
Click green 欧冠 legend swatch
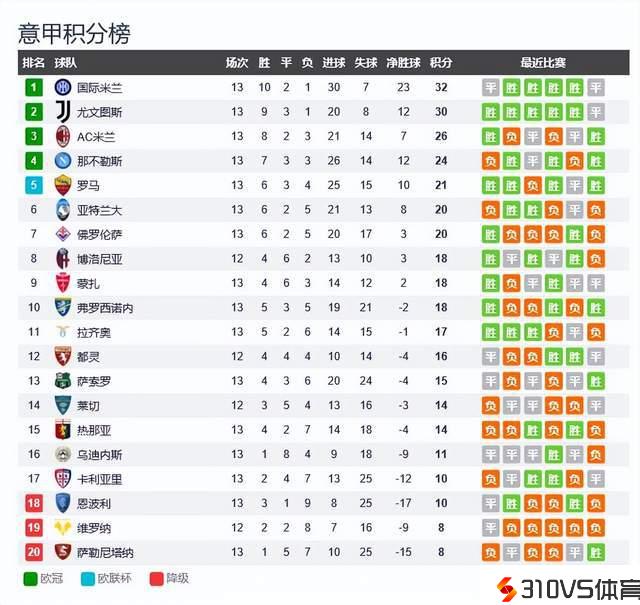(29, 578)
